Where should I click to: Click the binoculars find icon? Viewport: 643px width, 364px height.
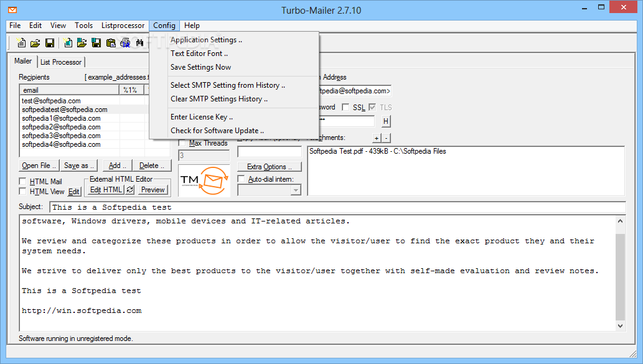click(x=139, y=43)
